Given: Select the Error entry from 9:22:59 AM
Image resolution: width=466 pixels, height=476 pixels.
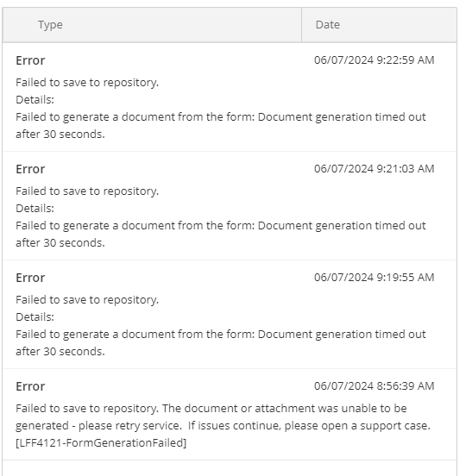Looking at the screenshot, I should click(x=230, y=97).
